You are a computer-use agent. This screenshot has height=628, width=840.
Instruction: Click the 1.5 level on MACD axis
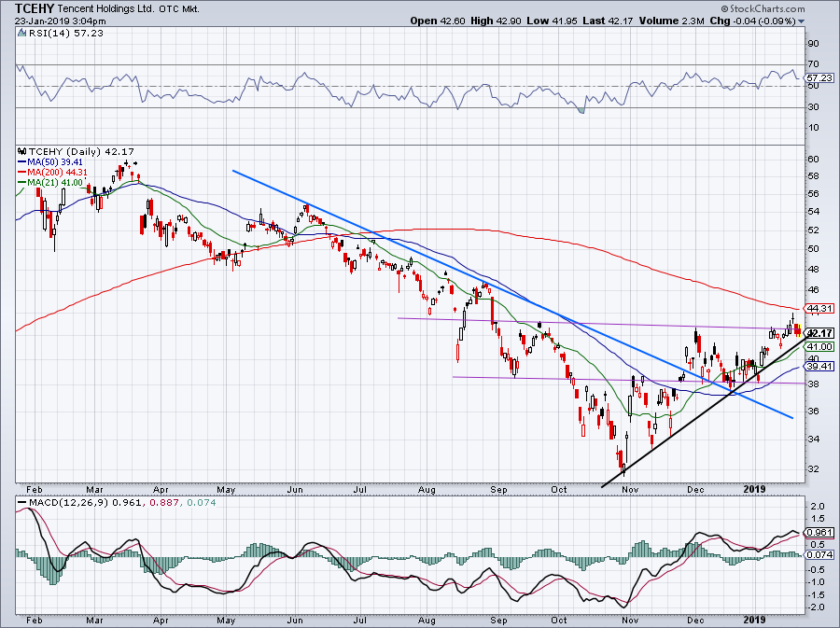818,519
